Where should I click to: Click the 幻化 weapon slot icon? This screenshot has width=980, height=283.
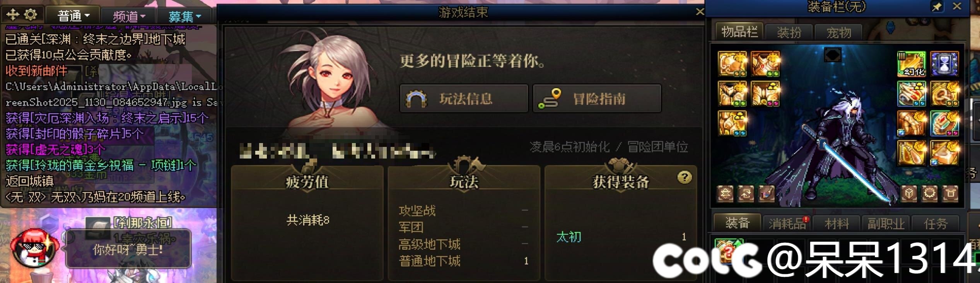click(911, 64)
